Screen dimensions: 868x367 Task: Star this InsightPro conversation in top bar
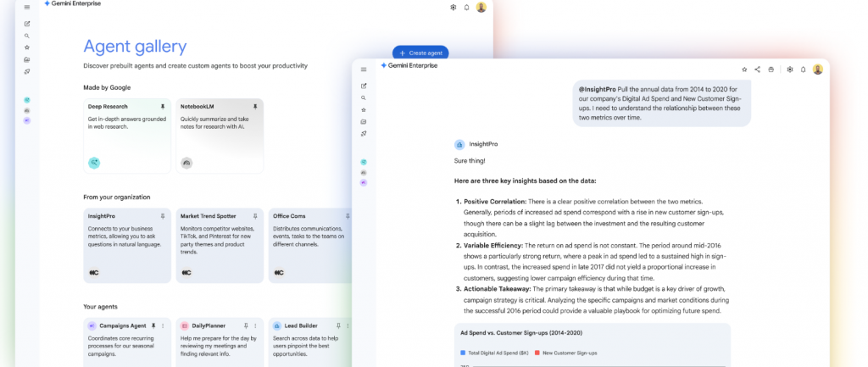(x=744, y=70)
